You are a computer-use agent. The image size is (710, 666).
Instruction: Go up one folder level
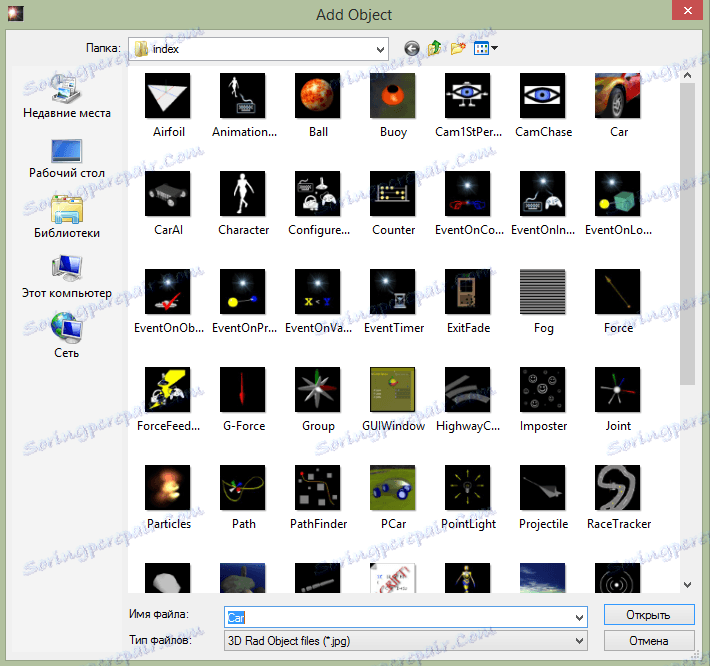coord(434,48)
